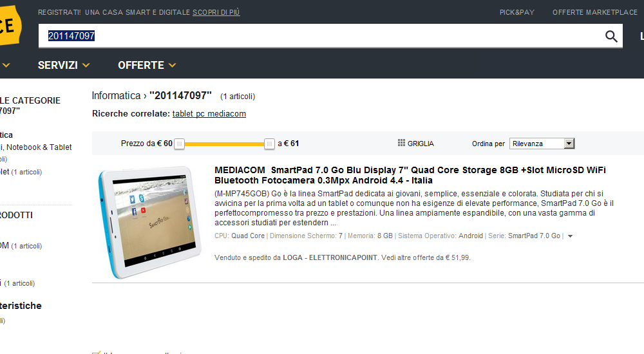
Task: Open the Ordina per Rilevanza dropdown
Action: click(x=542, y=144)
